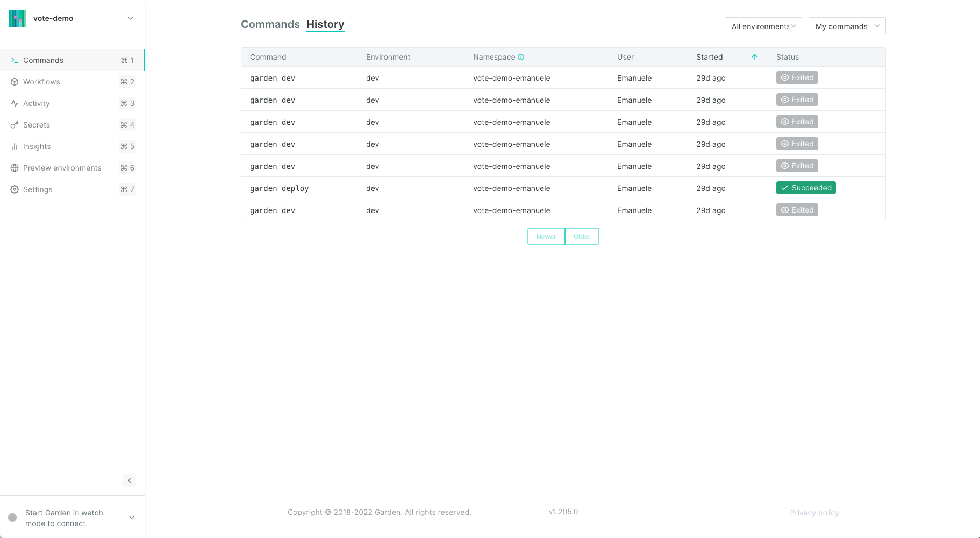
Task: Click the vote-demo project logo icon
Action: (x=18, y=18)
